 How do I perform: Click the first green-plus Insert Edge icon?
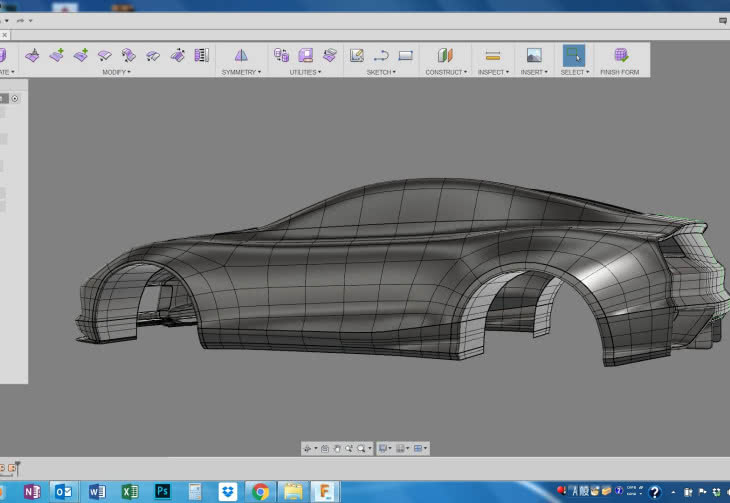click(x=57, y=55)
